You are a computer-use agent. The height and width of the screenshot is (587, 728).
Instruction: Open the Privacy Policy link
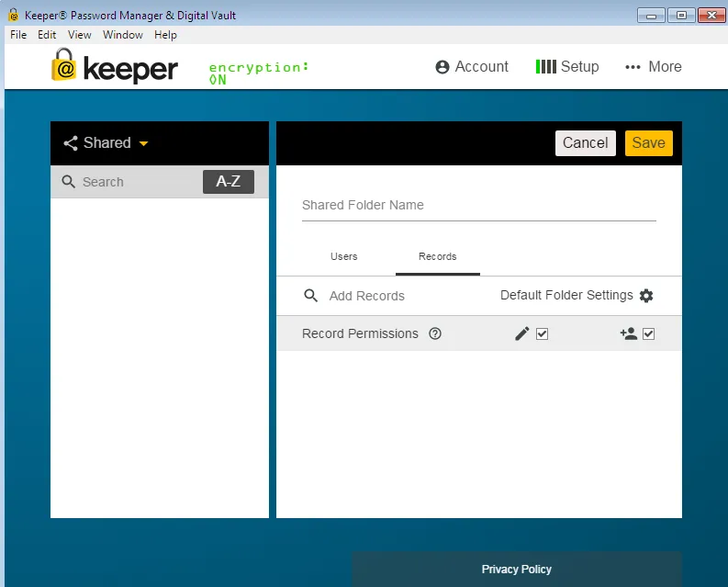pos(516,570)
